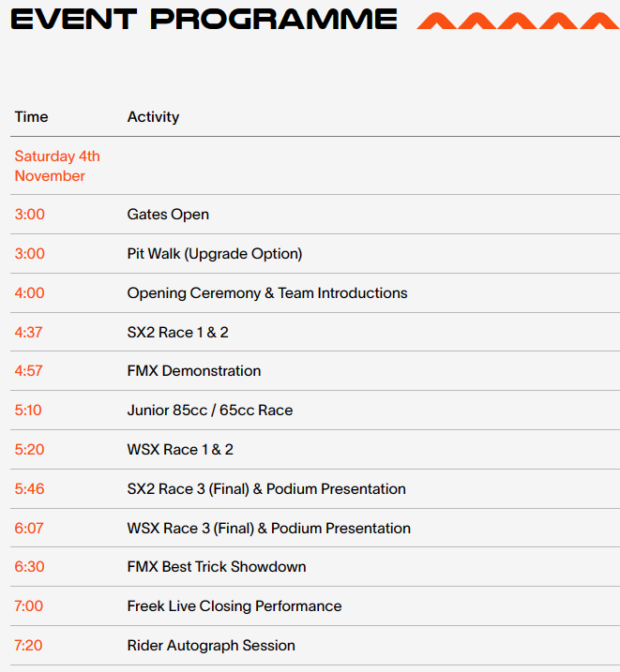Click the 6:30 time value
620x672 pixels.
[29, 567]
